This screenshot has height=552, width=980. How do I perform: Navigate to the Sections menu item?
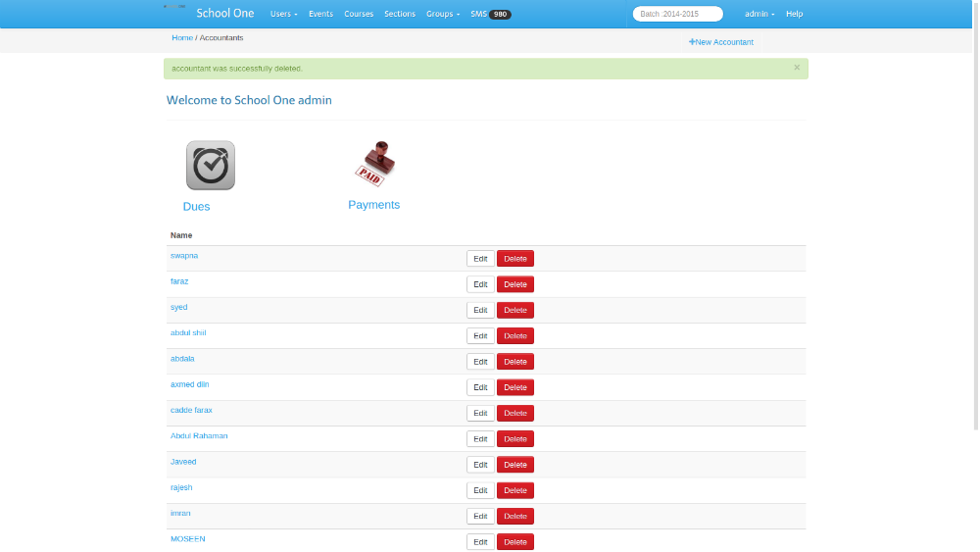coord(400,15)
